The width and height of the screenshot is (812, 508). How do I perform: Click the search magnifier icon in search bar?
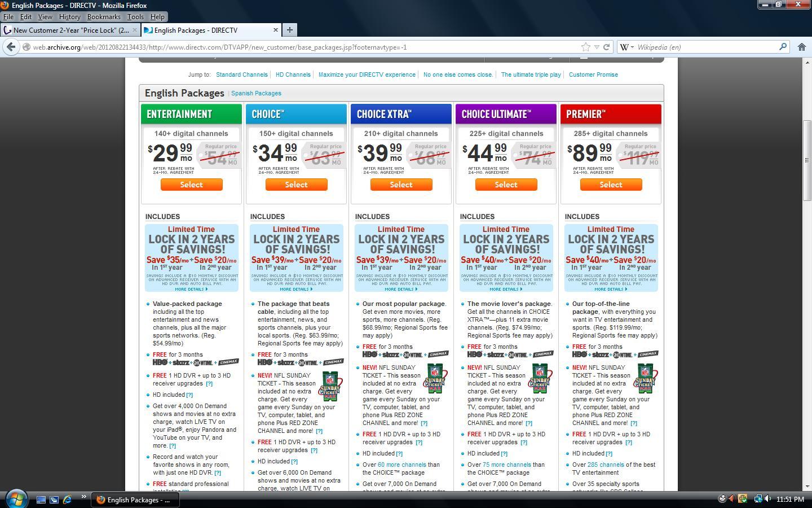[783, 47]
